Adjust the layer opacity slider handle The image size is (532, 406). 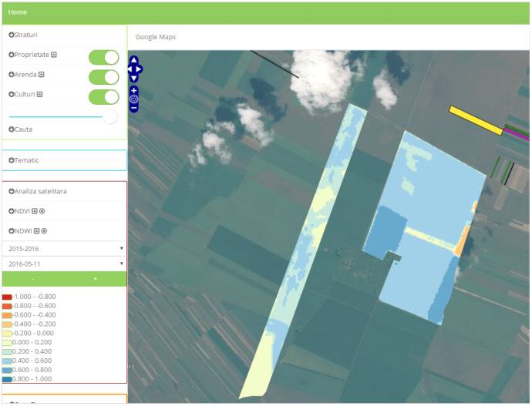(x=110, y=116)
